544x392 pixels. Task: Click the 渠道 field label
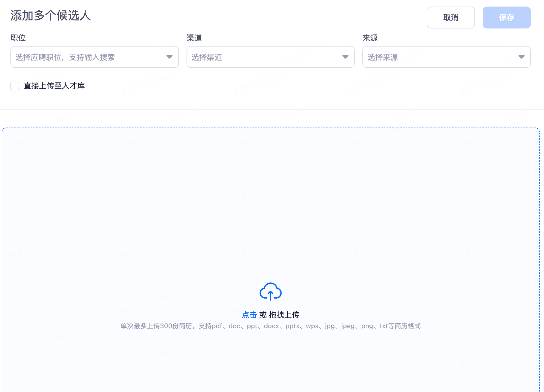coord(194,38)
